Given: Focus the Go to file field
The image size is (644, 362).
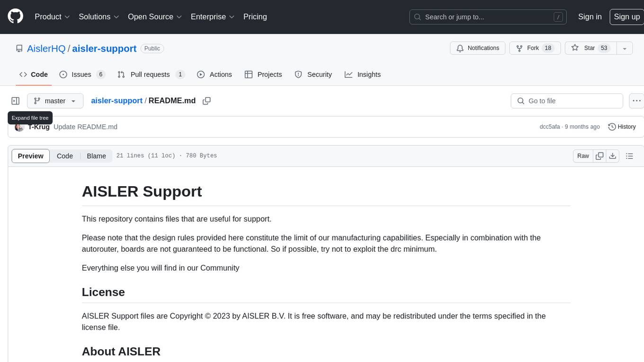Looking at the screenshot, I should tap(567, 101).
